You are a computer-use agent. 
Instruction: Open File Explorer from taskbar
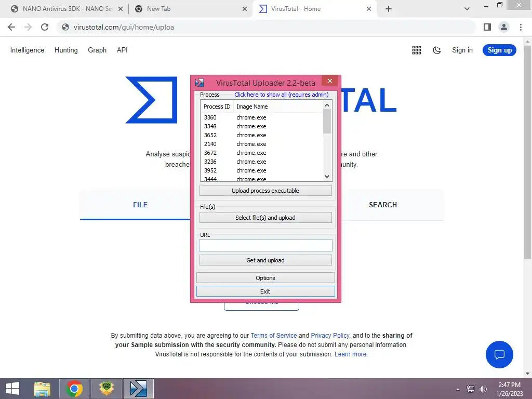click(x=42, y=389)
